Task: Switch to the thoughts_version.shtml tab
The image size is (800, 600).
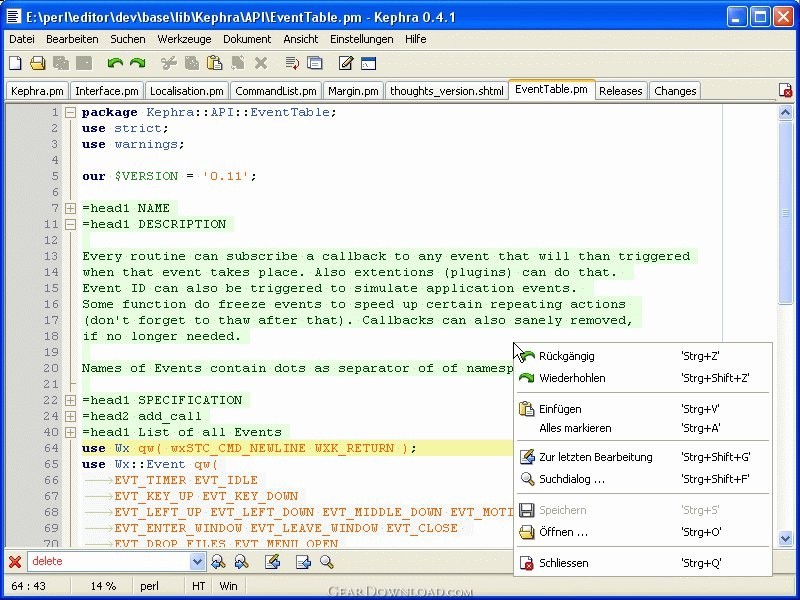Action: 446,91
